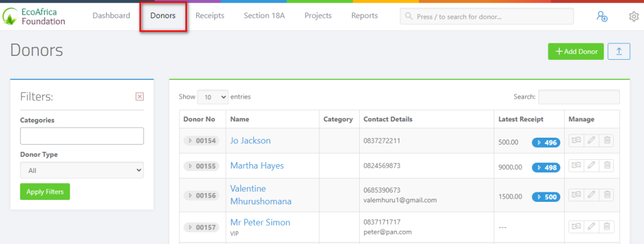Add receipt icon for Valentine Mhurushomana row
644x244 pixels.
point(576,195)
